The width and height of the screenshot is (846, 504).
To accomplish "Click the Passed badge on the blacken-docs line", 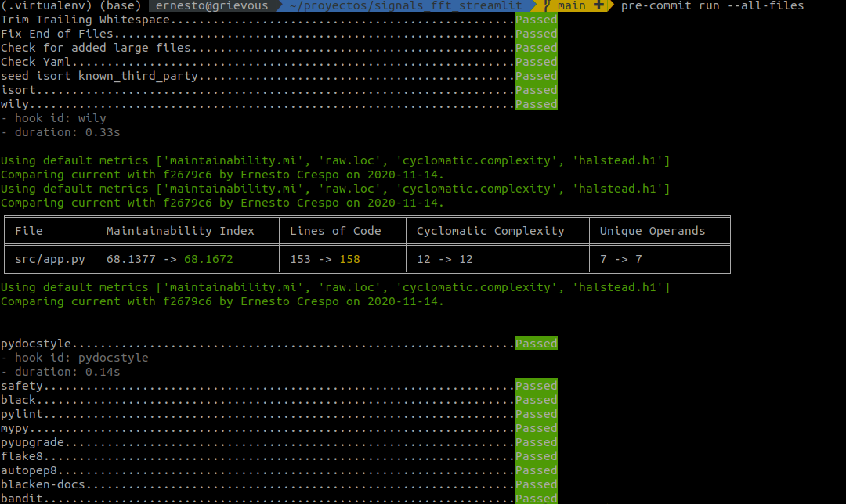I will (x=536, y=484).
